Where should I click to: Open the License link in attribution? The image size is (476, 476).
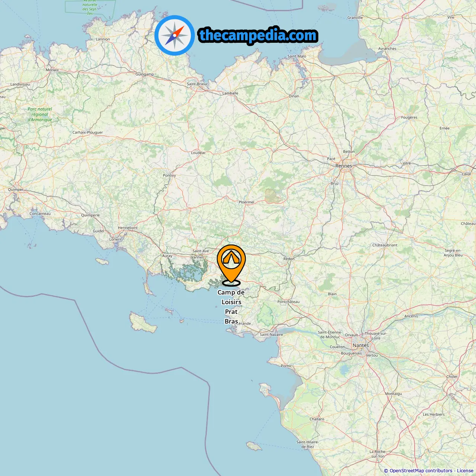click(x=465, y=471)
